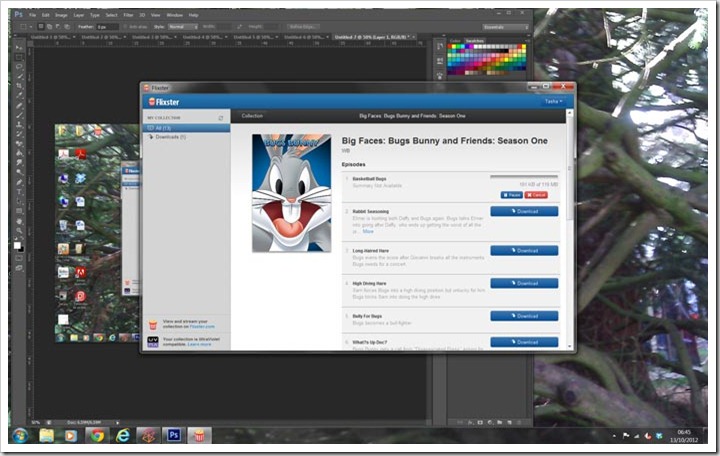
Task: Toggle Quick Mask mode below the color swatches
Action: tap(19, 258)
